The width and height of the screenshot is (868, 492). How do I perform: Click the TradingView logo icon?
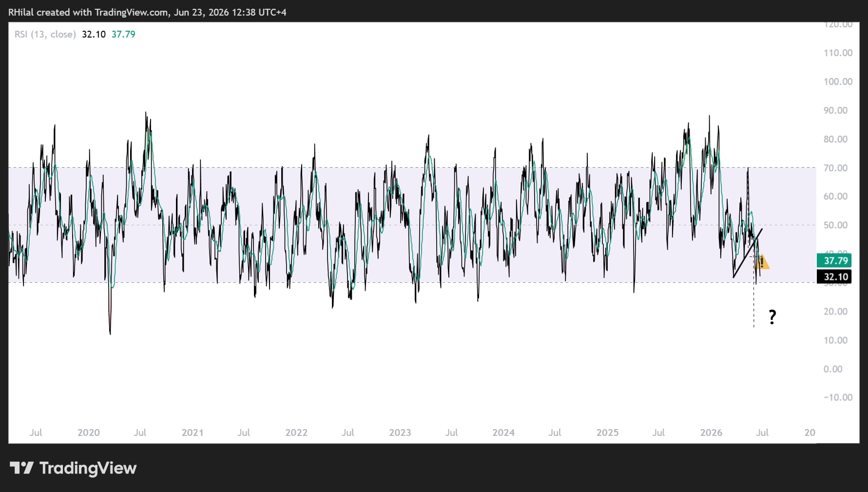(x=21, y=468)
